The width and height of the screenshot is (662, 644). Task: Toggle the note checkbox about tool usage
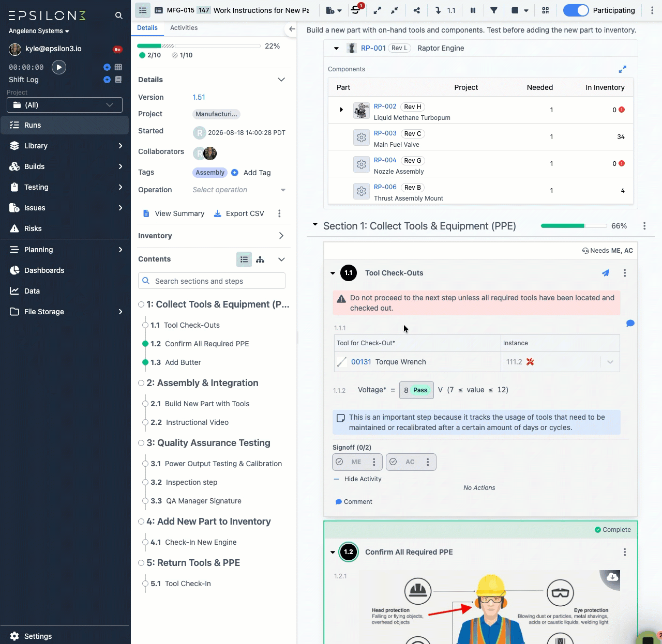pyautogui.click(x=341, y=418)
